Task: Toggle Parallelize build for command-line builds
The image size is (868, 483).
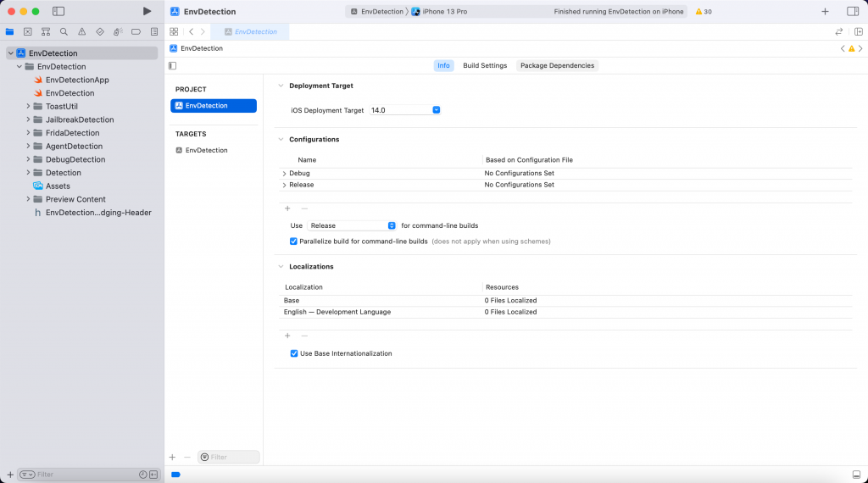Action: pos(293,241)
